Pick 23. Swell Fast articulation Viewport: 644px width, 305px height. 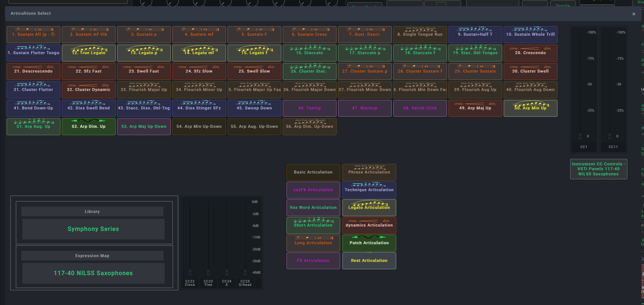click(144, 71)
